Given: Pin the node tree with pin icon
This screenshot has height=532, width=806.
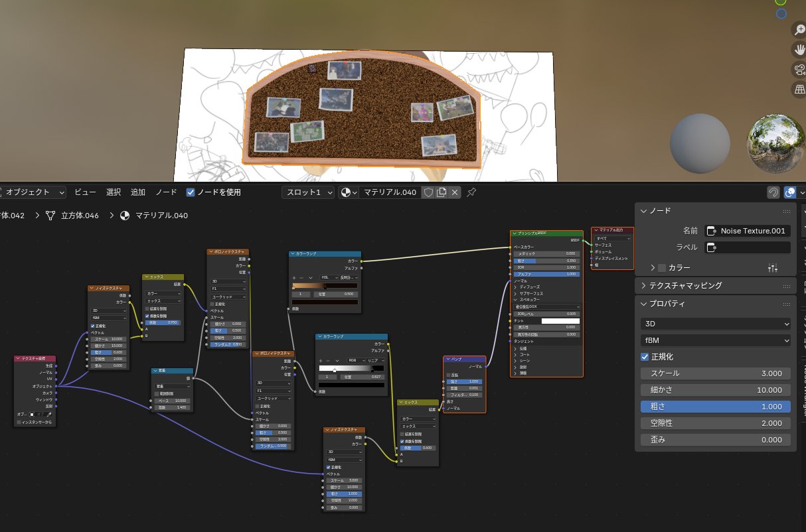Looking at the screenshot, I should click(471, 192).
